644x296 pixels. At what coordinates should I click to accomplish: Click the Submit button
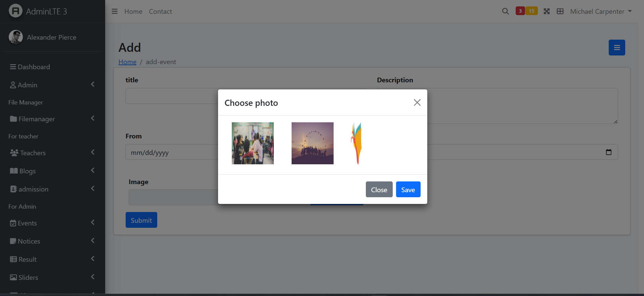point(141,220)
